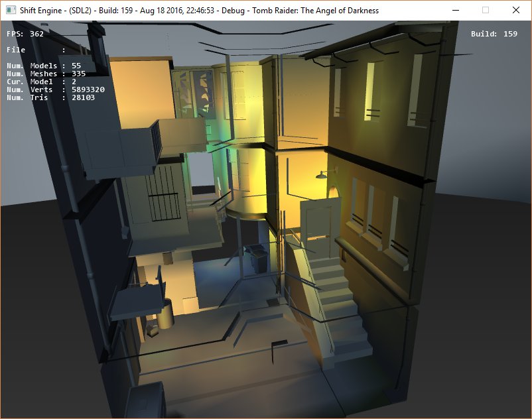Image resolution: width=532 pixels, height=419 pixels.
Task: Select the File label in overlay
Action: (16, 50)
